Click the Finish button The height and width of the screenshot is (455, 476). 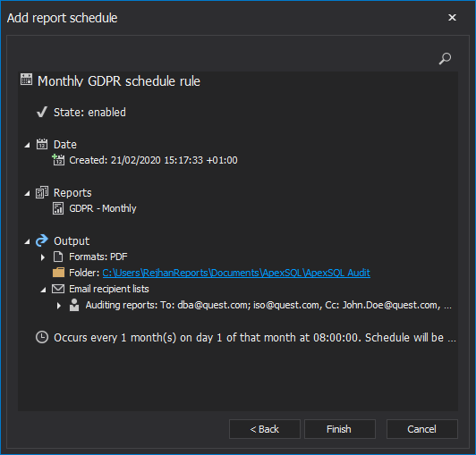[340, 429]
